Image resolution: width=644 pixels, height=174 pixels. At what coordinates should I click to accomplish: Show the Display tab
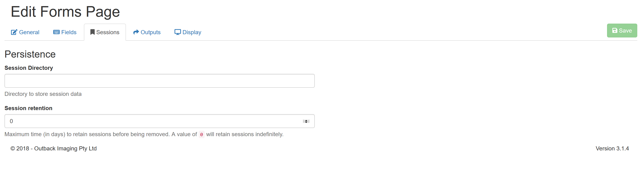[x=192, y=32]
